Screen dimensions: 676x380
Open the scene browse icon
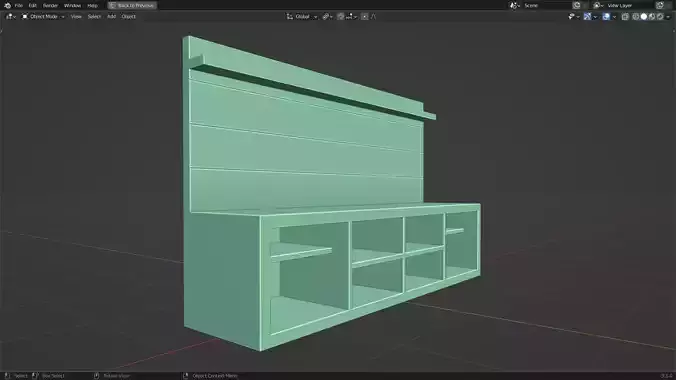click(514, 6)
